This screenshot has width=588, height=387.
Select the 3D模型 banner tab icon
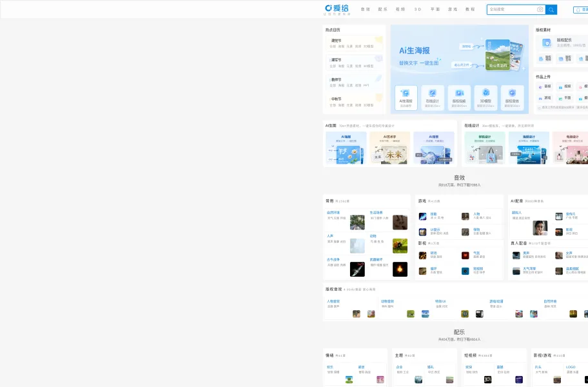486,93
